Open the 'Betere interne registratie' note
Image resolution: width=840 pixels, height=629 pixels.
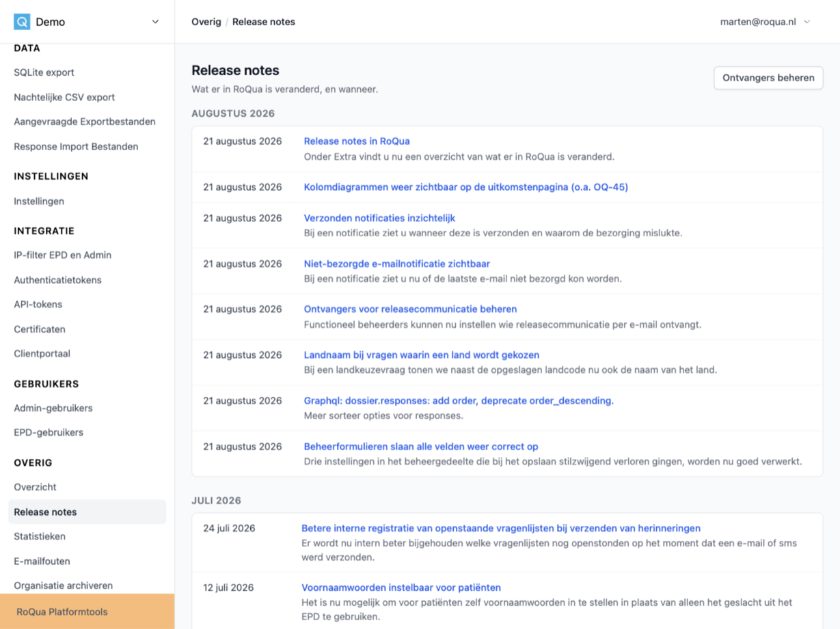point(501,528)
